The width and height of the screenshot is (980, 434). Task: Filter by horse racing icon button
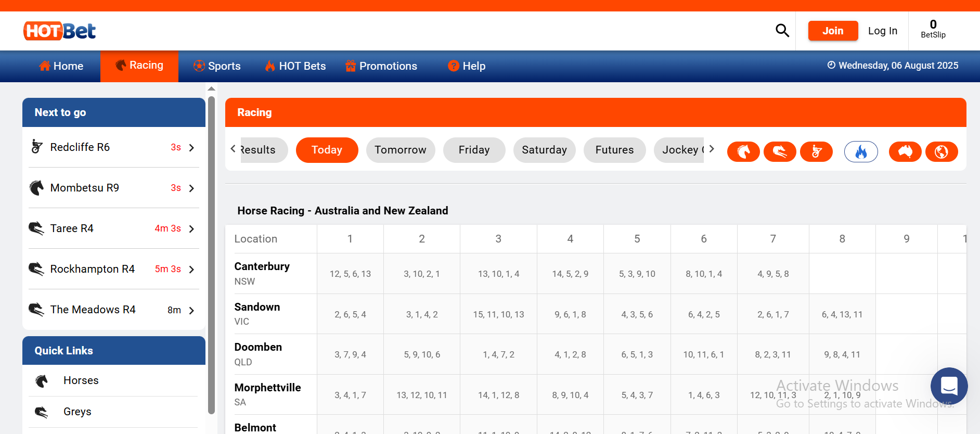pyautogui.click(x=743, y=151)
